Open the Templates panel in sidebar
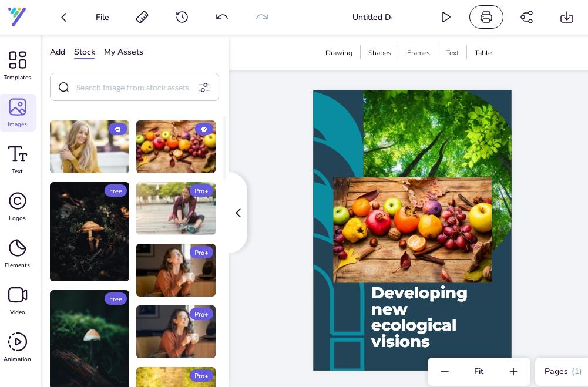 17,65
